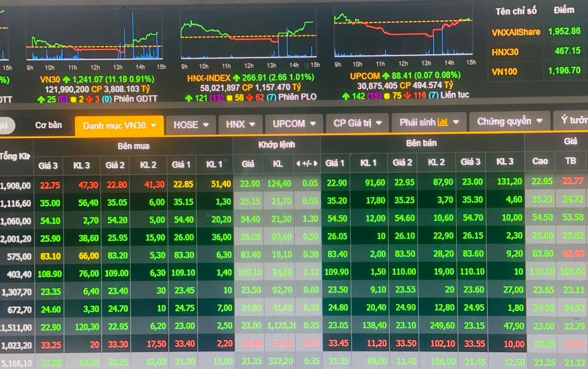Open the VN30 index mini chart

tap(94, 35)
